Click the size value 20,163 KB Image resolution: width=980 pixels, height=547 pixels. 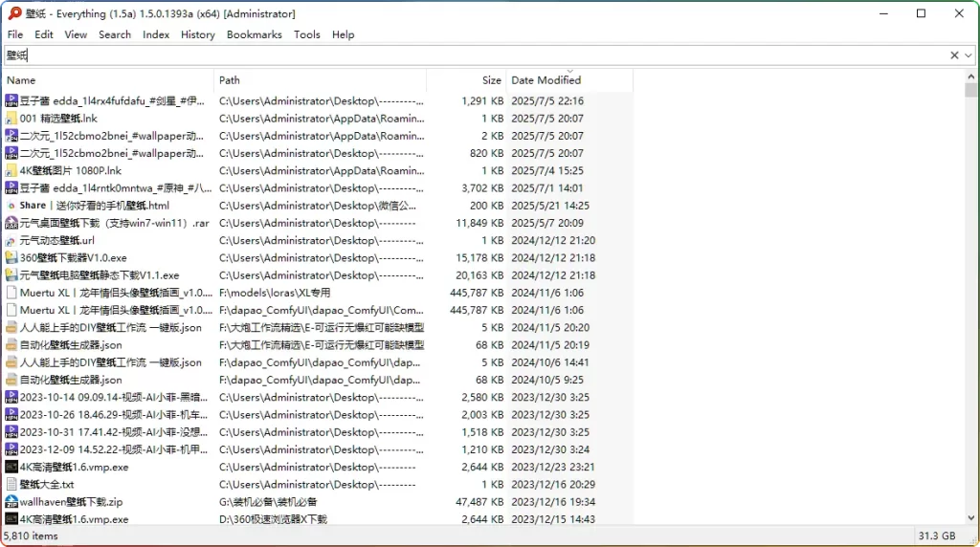[x=479, y=274]
